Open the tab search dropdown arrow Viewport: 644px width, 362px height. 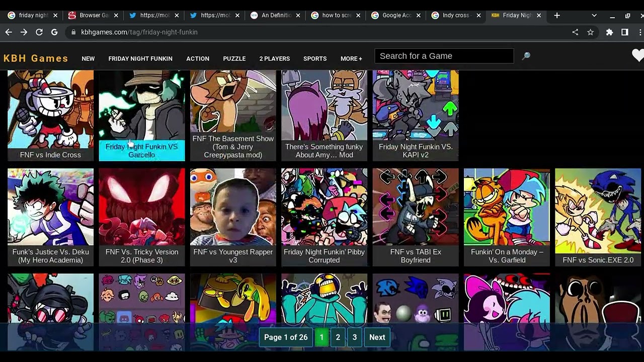594,15
